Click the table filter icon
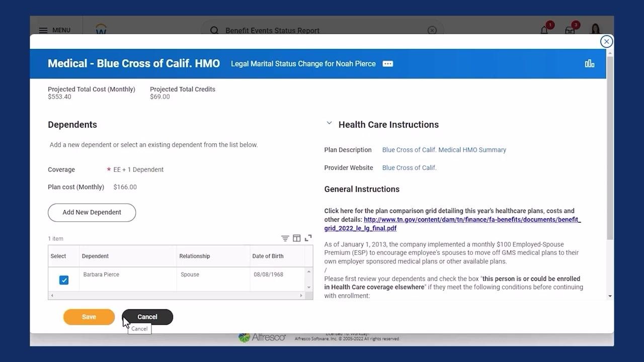644x362 pixels. pos(285,238)
